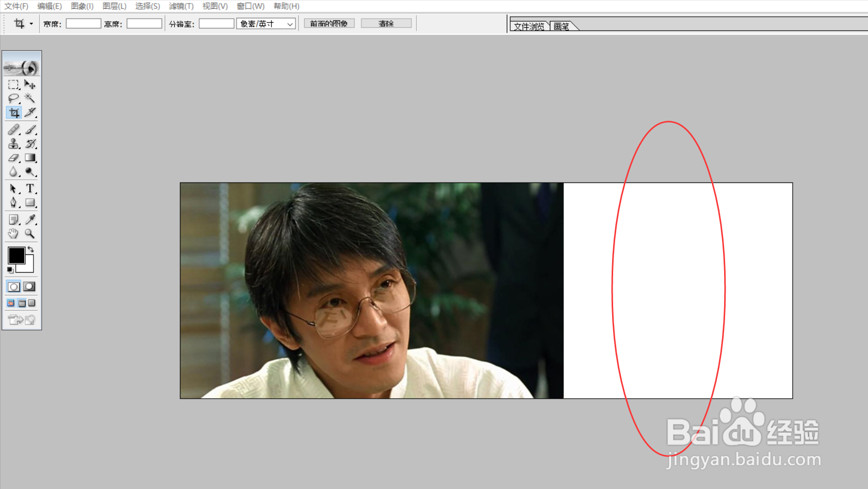The height and width of the screenshot is (489, 868).
Task: Open the 窗口(W) menu
Action: (251, 6)
